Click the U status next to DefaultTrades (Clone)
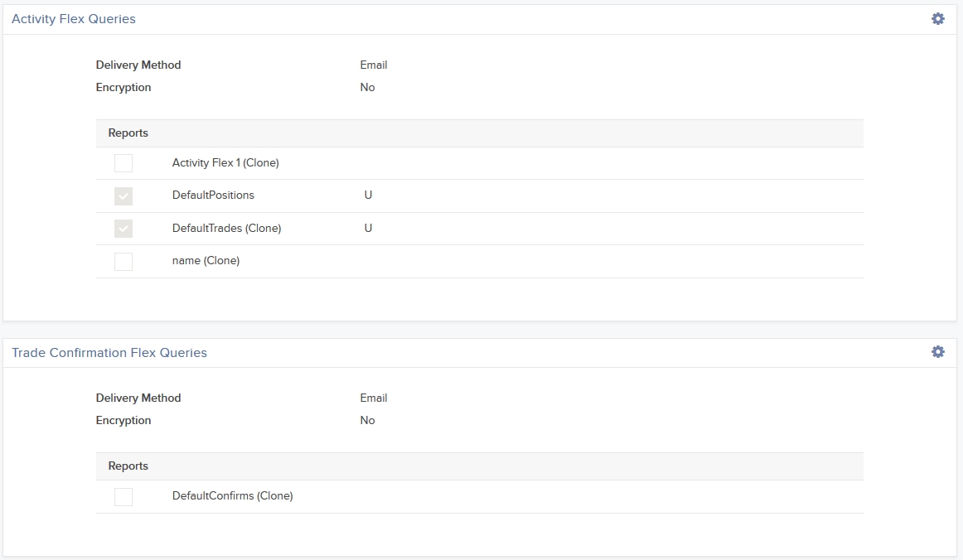Image resolution: width=963 pixels, height=560 pixels. pos(368,229)
